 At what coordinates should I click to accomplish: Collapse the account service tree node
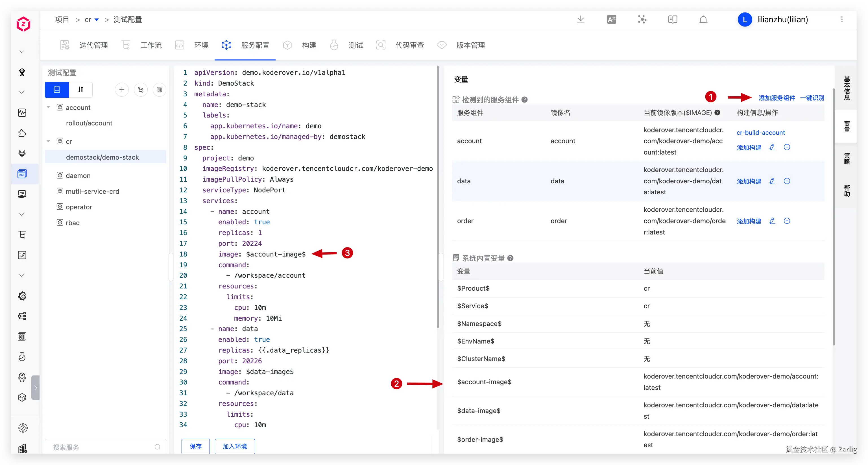click(49, 107)
